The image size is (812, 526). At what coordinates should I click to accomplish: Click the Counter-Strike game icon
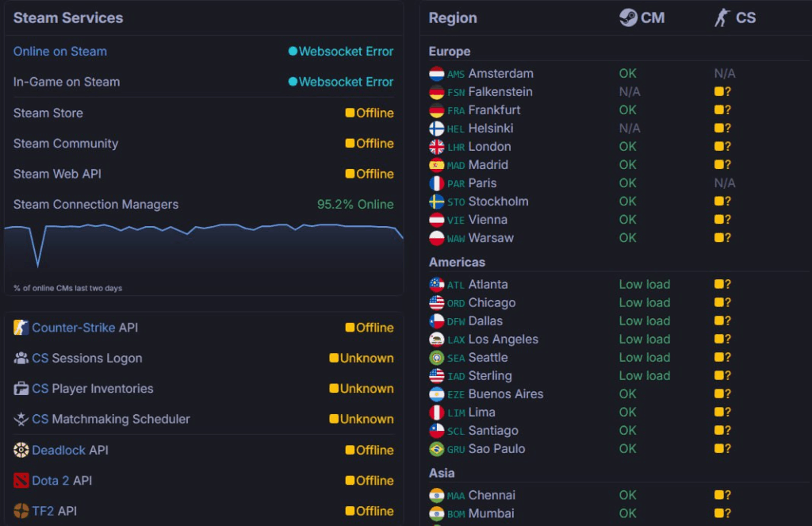pos(21,328)
